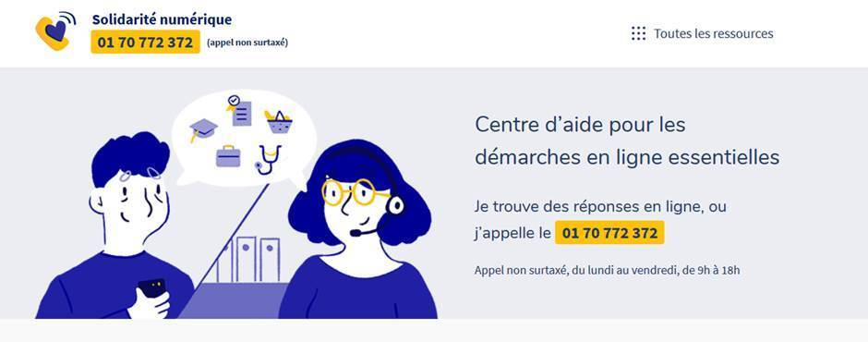This screenshot has height=342, width=868.
Task: Call 01 70 772 372 from the hero section
Action: click(609, 233)
